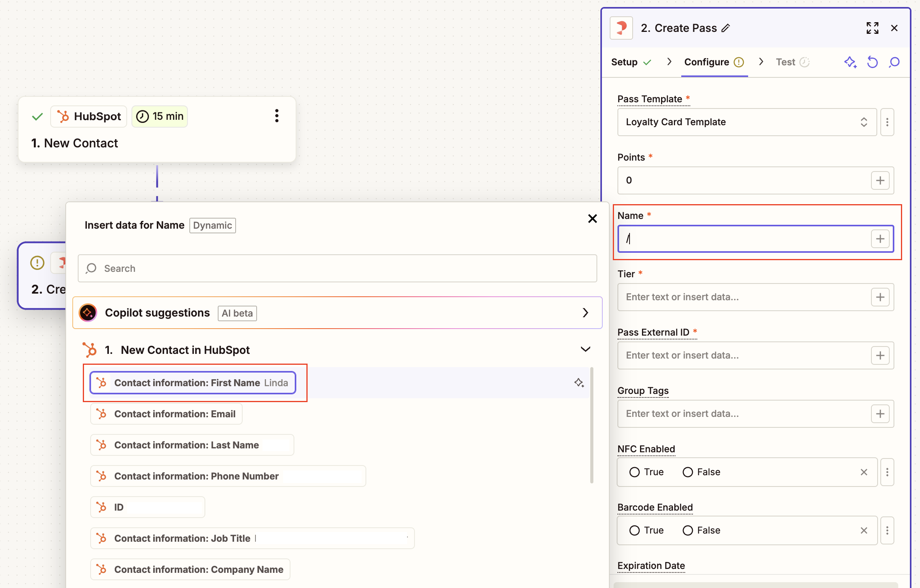Click the refresh fields icon
The height and width of the screenshot is (588, 920).
(873, 62)
